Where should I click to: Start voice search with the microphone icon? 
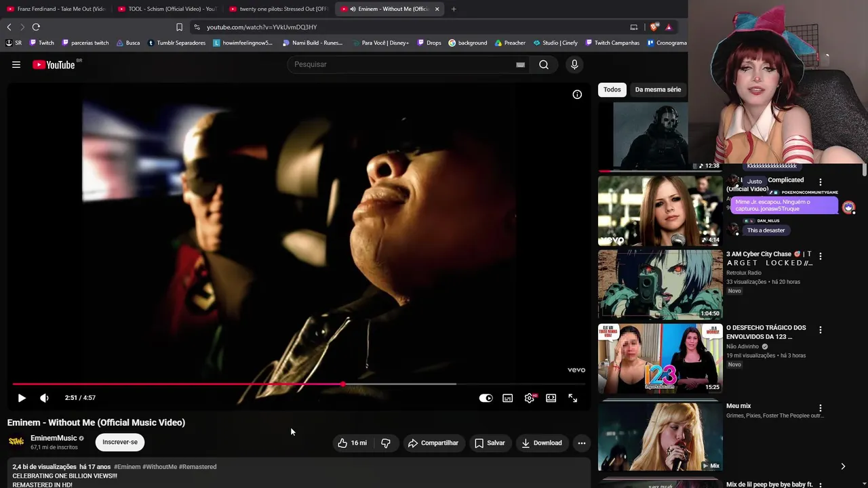pos(574,64)
